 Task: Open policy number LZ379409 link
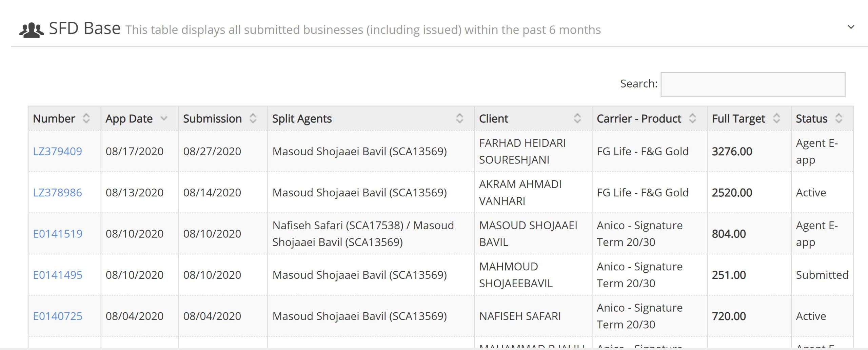[57, 151]
